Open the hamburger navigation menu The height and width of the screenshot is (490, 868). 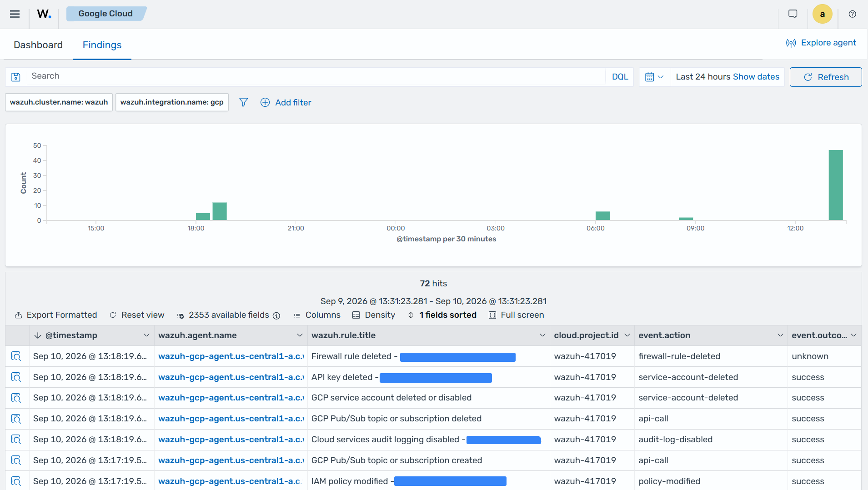(x=15, y=14)
